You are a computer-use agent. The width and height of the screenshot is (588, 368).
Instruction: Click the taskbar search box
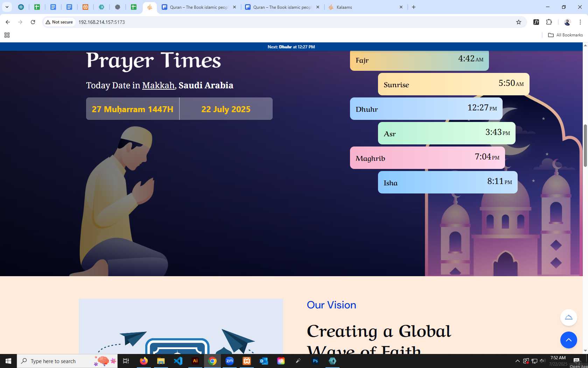[x=67, y=361]
